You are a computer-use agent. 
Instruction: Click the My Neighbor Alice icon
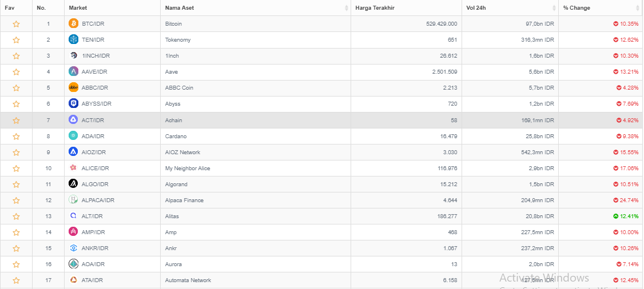click(x=73, y=168)
